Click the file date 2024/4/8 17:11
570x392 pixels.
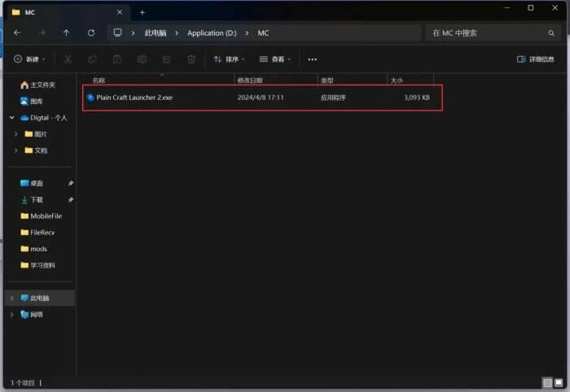click(x=261, y=98)
